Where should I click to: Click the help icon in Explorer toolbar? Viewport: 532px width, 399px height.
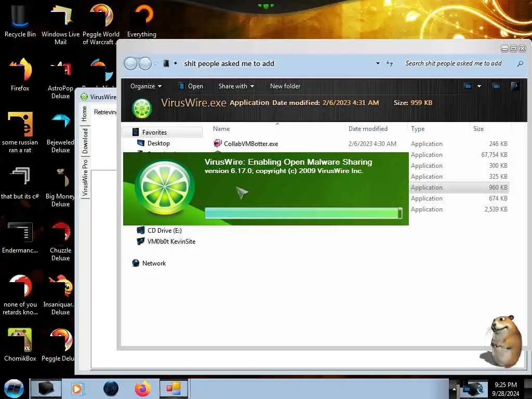tap(515, 86)
